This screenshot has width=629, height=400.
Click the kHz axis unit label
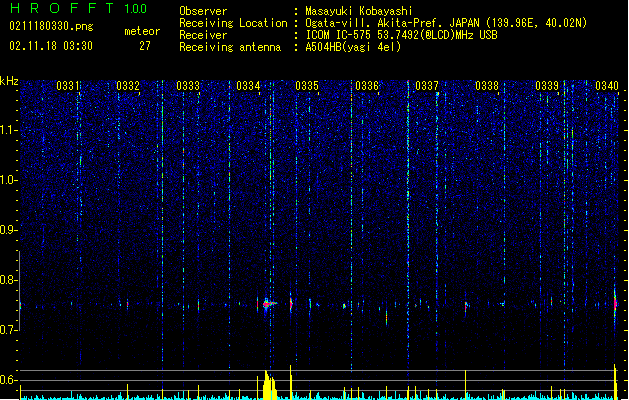point(9,81)
